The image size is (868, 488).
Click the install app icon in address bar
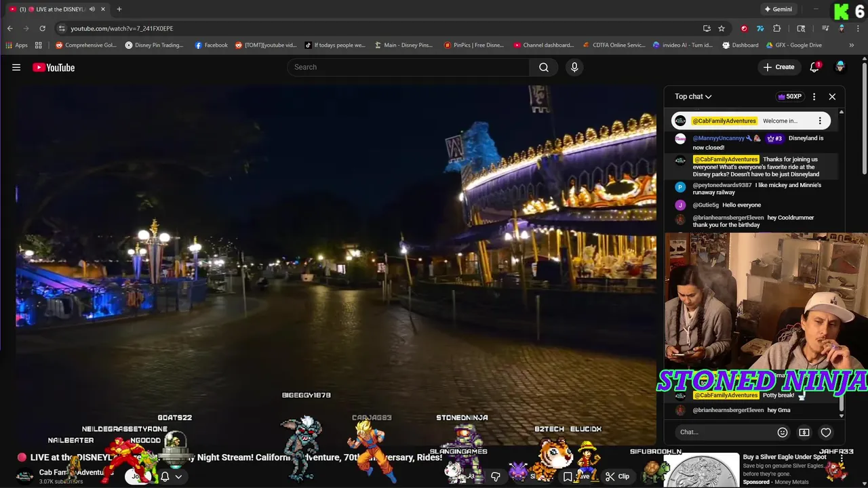tap(707, 28)
